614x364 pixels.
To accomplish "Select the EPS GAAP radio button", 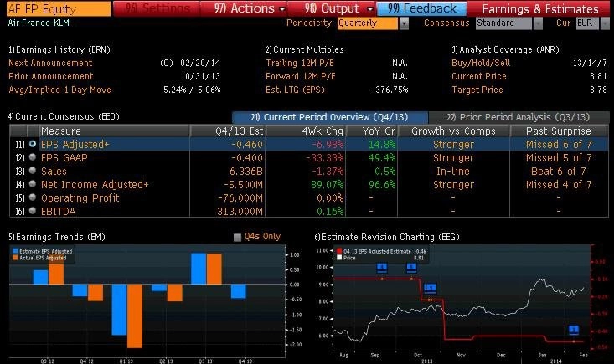I will [x=33, y=157].
